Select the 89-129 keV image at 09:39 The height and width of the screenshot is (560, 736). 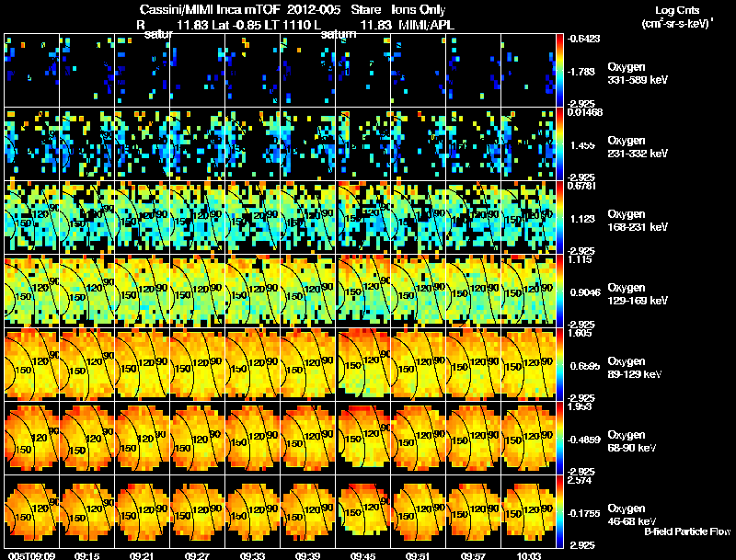click(x=308, y=364)
